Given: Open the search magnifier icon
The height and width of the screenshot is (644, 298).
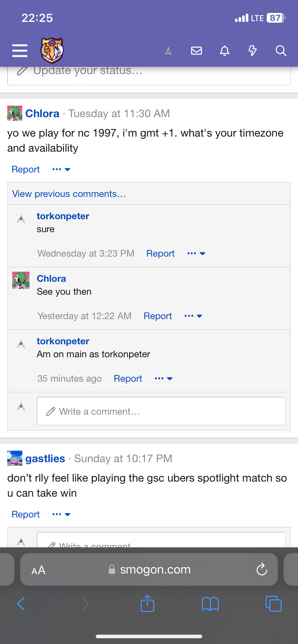Looking at the screenshot, I should (x=281, y=51).
